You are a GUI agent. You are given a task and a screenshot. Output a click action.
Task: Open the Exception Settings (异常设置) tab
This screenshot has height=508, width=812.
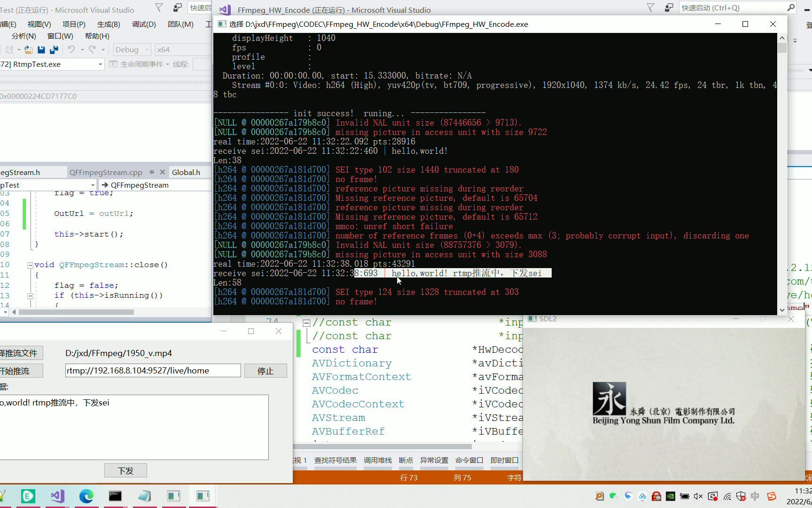click(434, 460)
